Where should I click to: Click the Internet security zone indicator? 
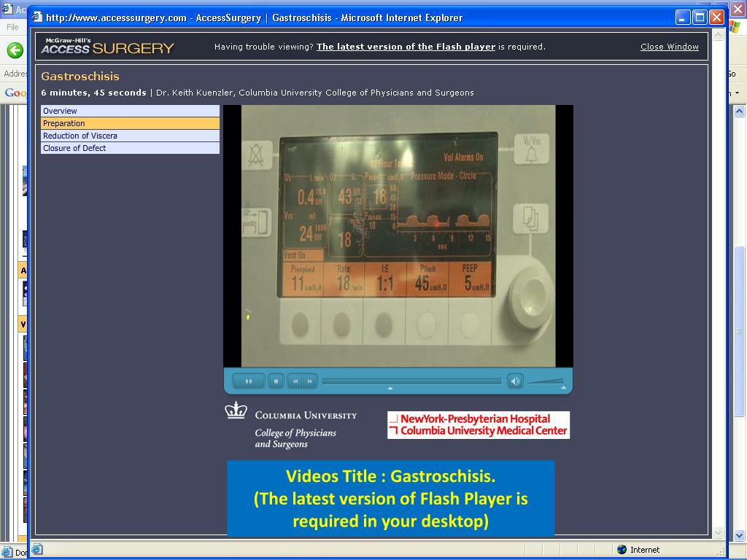pyautogui.click(x=638, y=550)
